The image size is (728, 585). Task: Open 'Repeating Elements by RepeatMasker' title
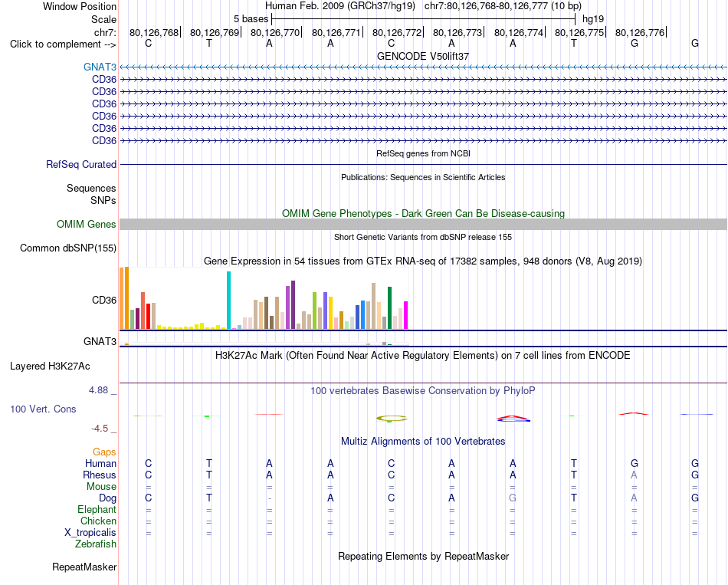(423, 557)
